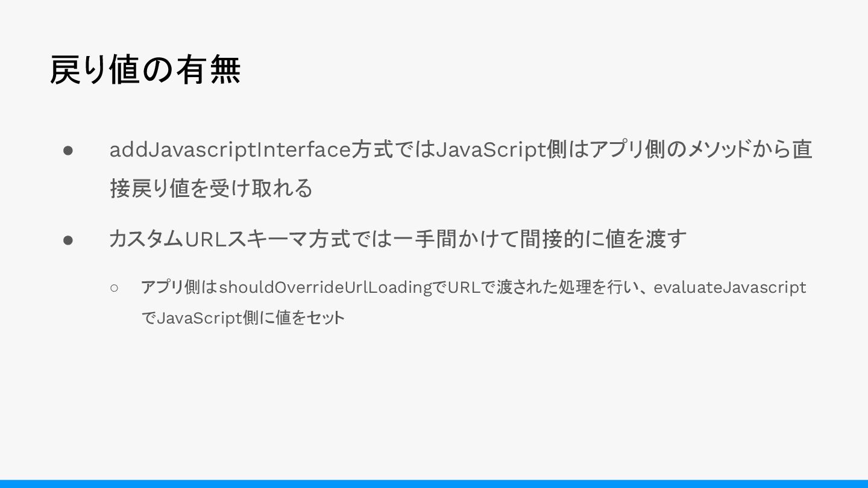Click the characters 有無 in the title

click(x=209, y=70)
